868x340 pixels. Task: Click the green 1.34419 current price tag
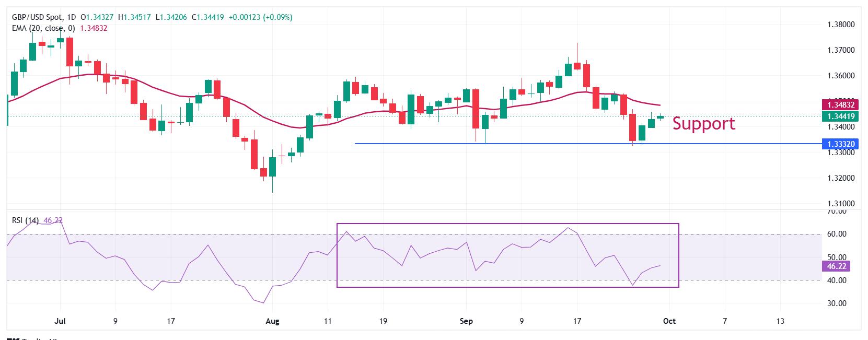(840, 116)
